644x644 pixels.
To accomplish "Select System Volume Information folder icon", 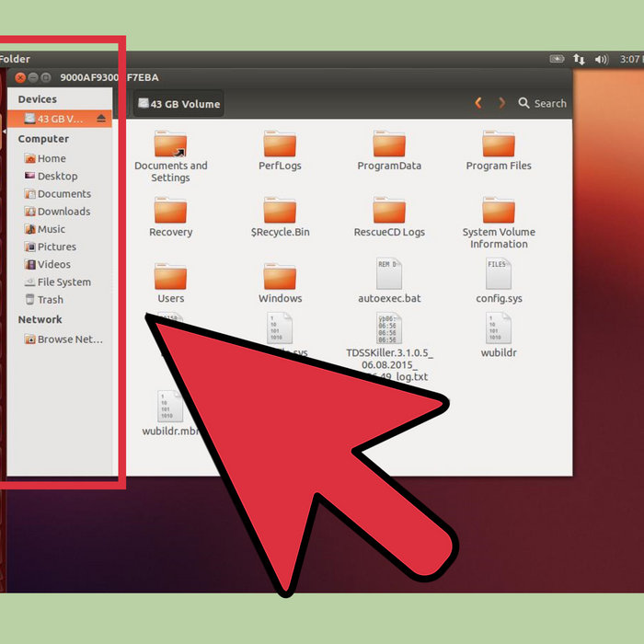I will [x=499, y=210].
